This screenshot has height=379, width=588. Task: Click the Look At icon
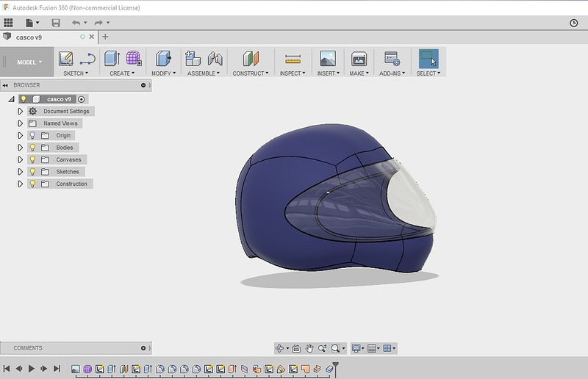296,348
